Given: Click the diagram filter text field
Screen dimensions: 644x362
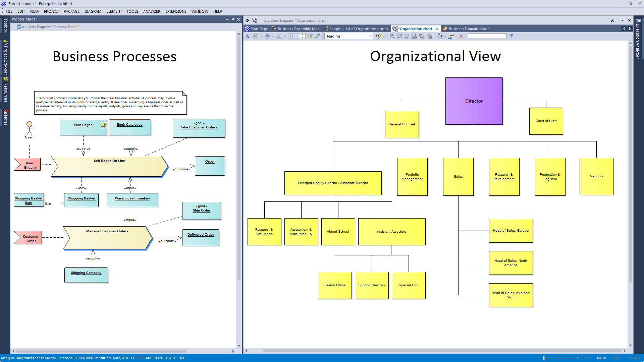Looking at the screenshot, I should coord(487,36).
